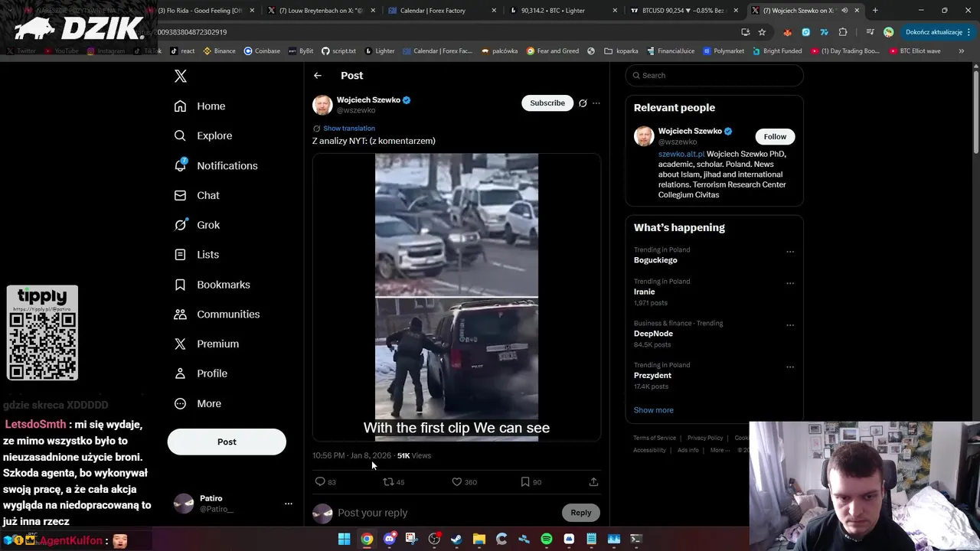Bookmark this page with star icon
980x551 pixels.
[762, 32]
